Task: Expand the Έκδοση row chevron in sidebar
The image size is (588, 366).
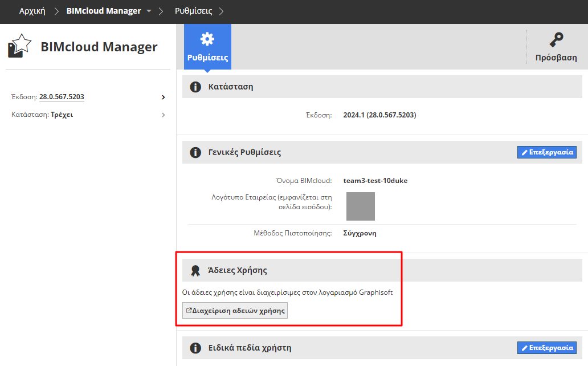Action: tap(164, 97)
